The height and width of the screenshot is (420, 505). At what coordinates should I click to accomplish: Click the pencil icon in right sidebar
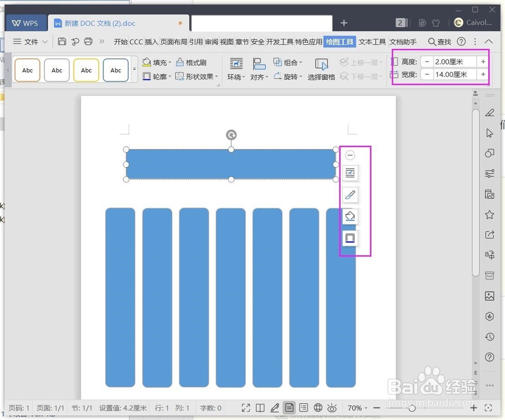(489, 113)
